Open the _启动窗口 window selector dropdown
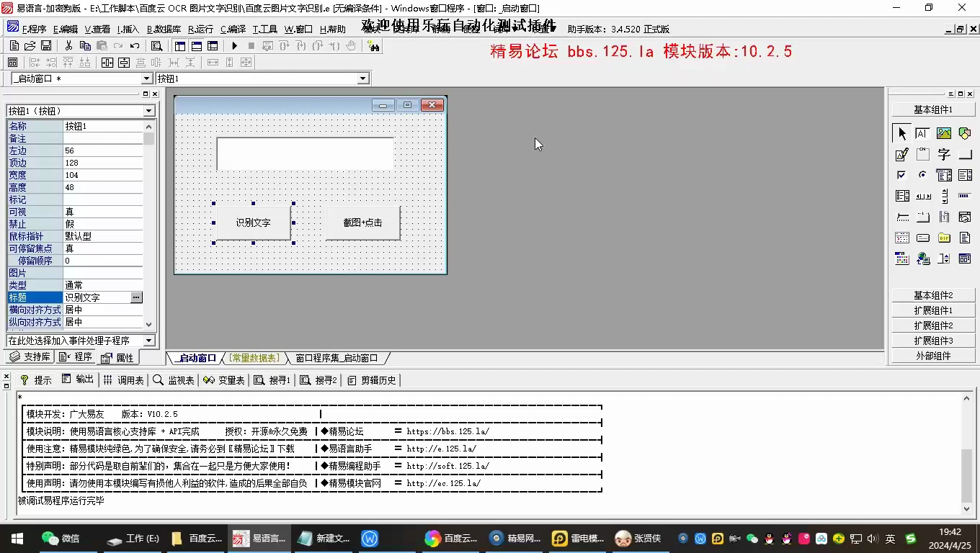 (147, 78)
